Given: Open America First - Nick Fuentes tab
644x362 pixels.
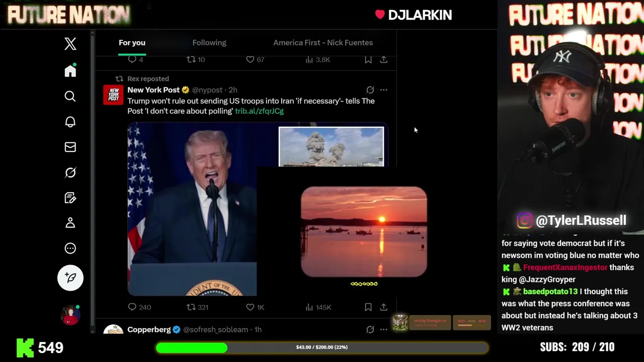Looking at the screenshot, I should [x=323, y=43].
